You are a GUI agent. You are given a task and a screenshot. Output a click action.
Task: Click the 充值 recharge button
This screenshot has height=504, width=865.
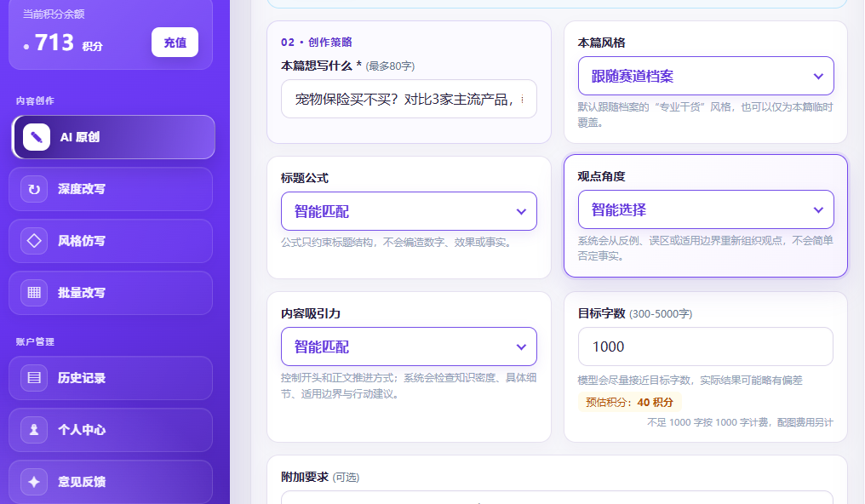175,43
